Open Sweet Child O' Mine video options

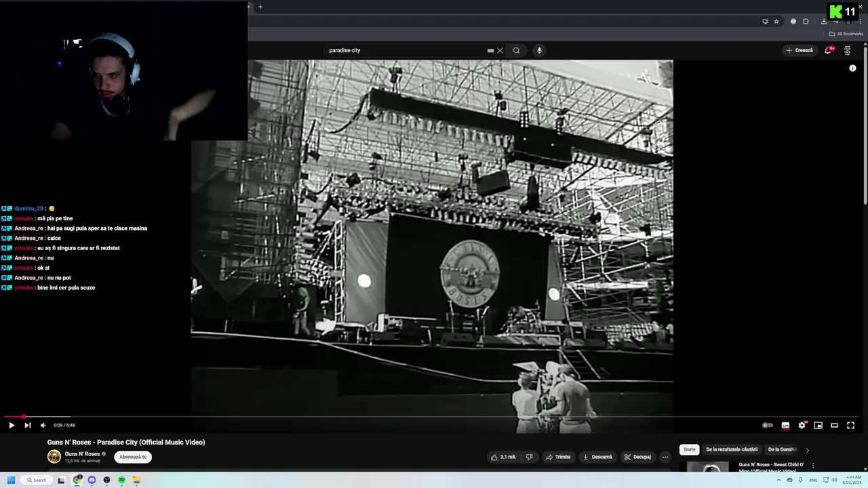coord(812,466)
